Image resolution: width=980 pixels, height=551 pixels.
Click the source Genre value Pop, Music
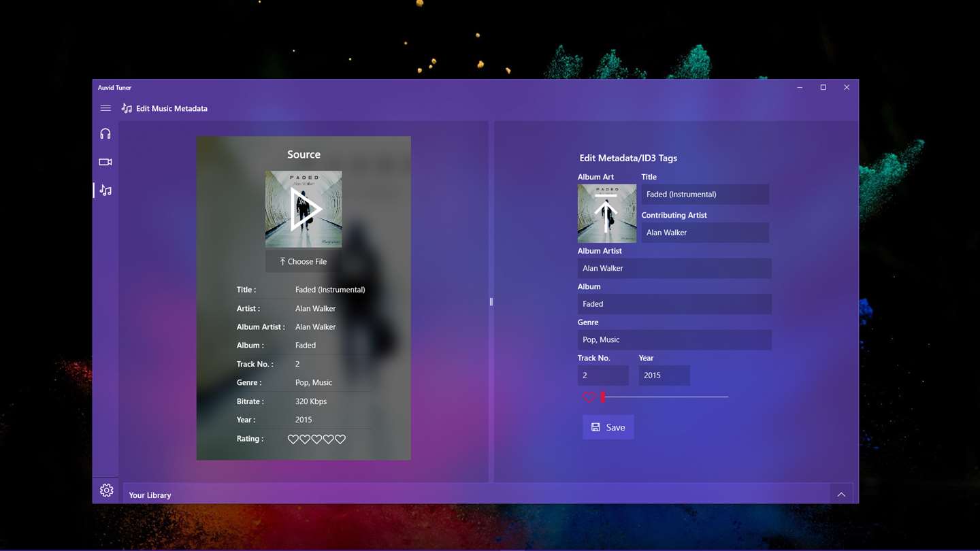[314, 383]
